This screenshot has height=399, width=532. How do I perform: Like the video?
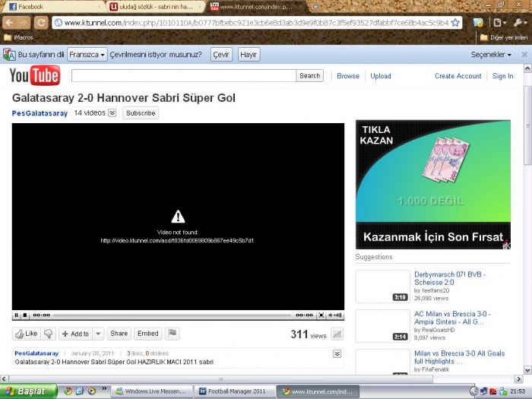pyautogui.click(x=27, y=334)
